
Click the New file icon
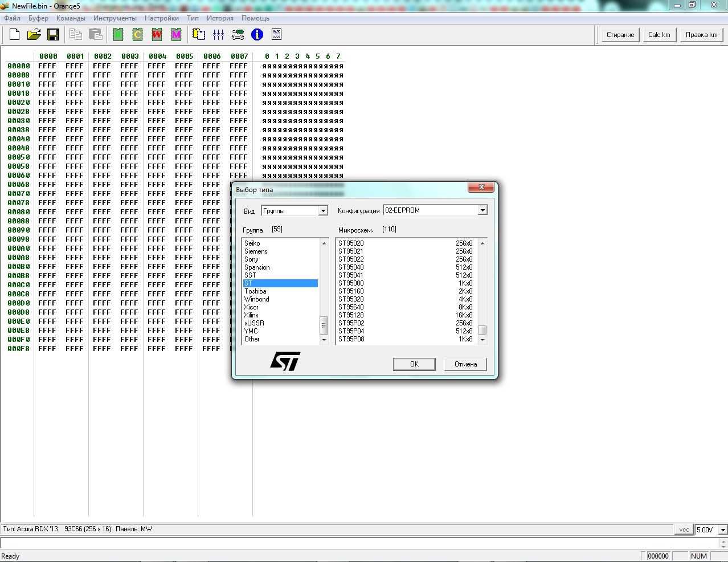click(14, 35)
